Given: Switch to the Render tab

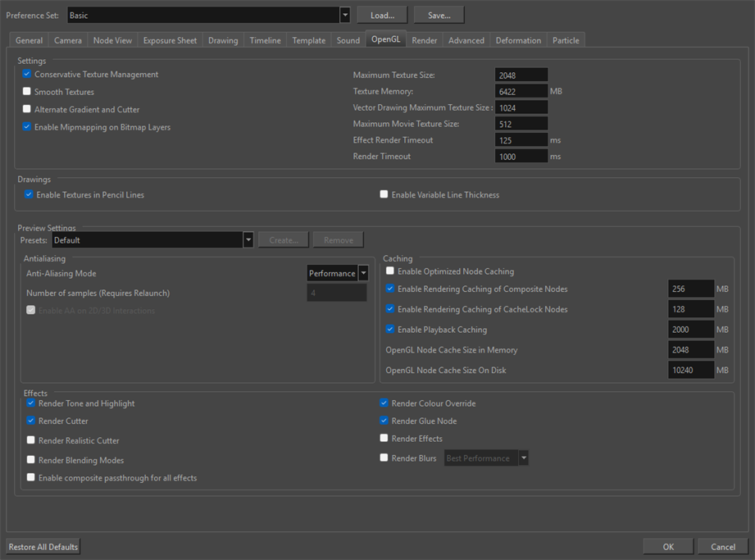Looking at the screenshot, I should [425, 40].
